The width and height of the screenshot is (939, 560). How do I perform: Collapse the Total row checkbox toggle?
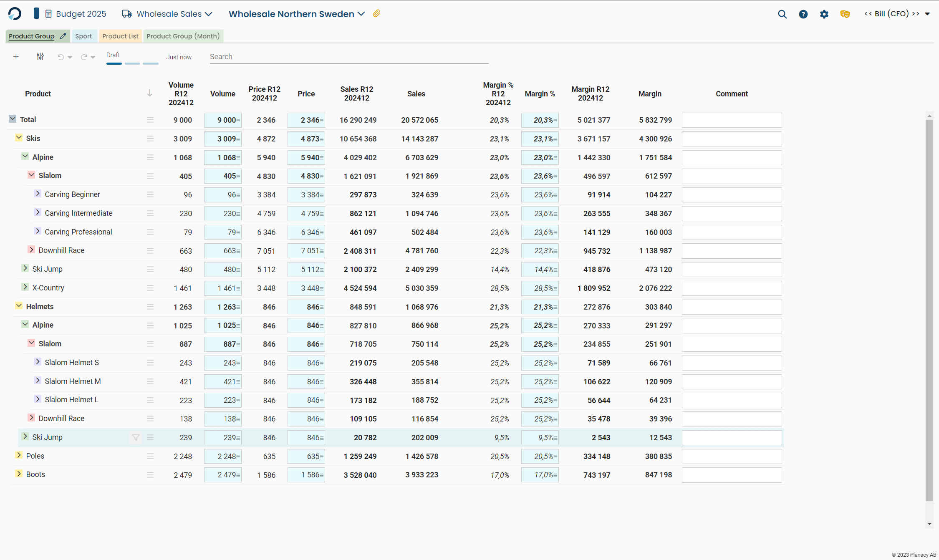13,119
